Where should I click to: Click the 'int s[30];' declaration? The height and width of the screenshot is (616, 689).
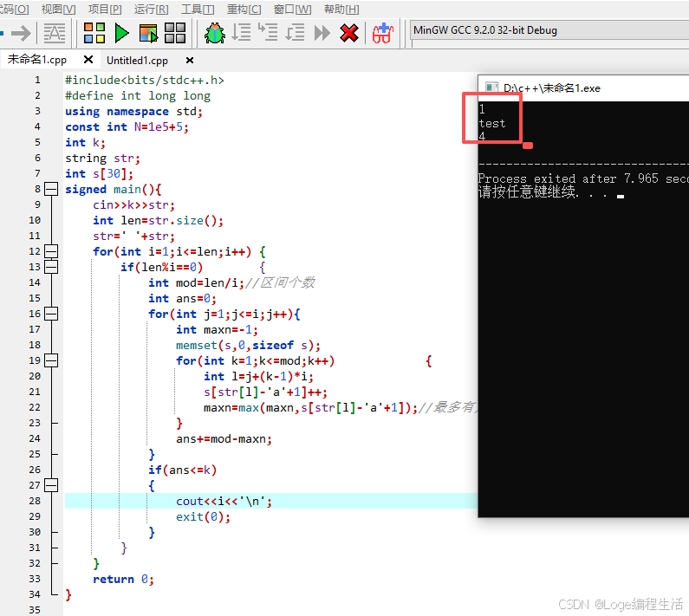(100, 173)
